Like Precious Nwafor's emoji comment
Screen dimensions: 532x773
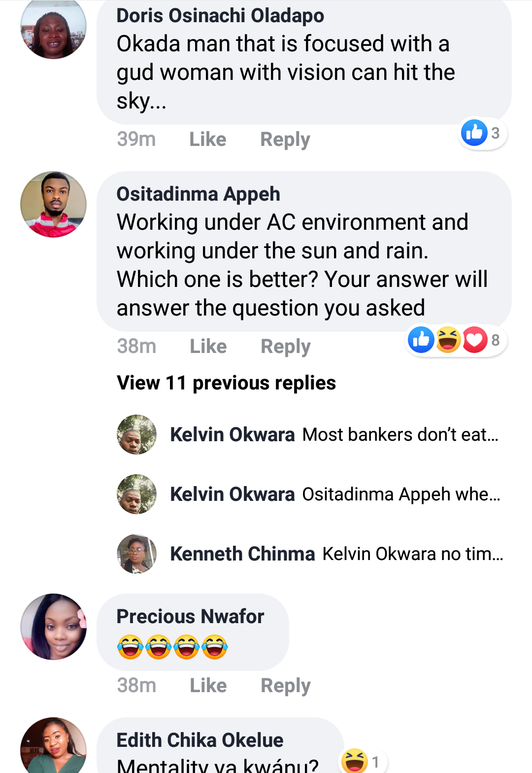[208, 686]
